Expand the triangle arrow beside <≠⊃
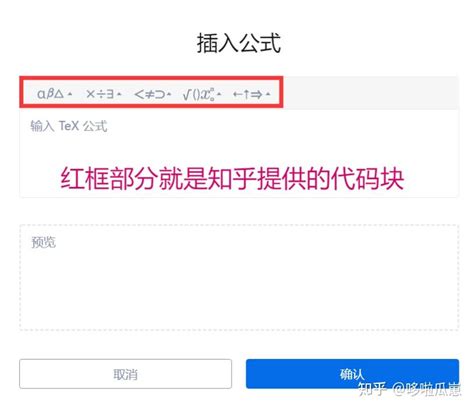Viewport: 474px width, 409px height. 169,94
